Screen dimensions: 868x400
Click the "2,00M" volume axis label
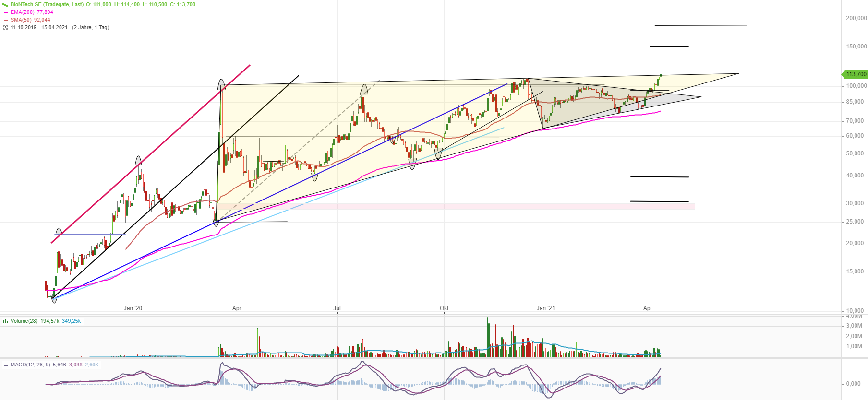click(854, 336)
